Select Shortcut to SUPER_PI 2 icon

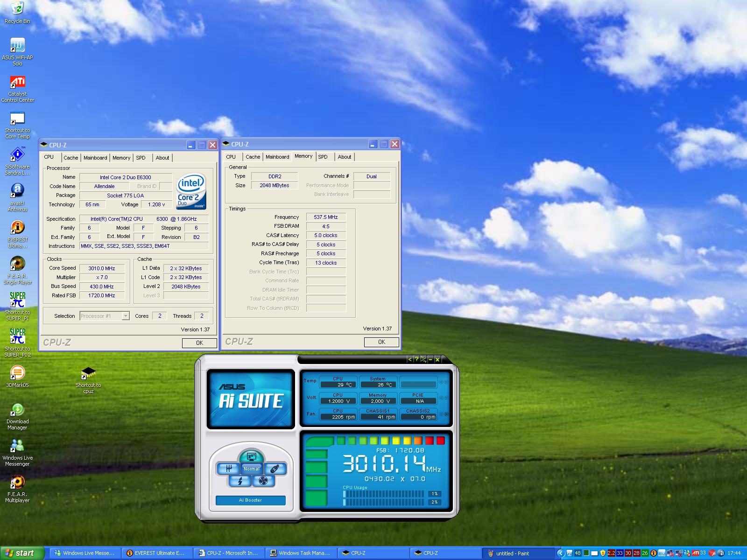[17, 343]
